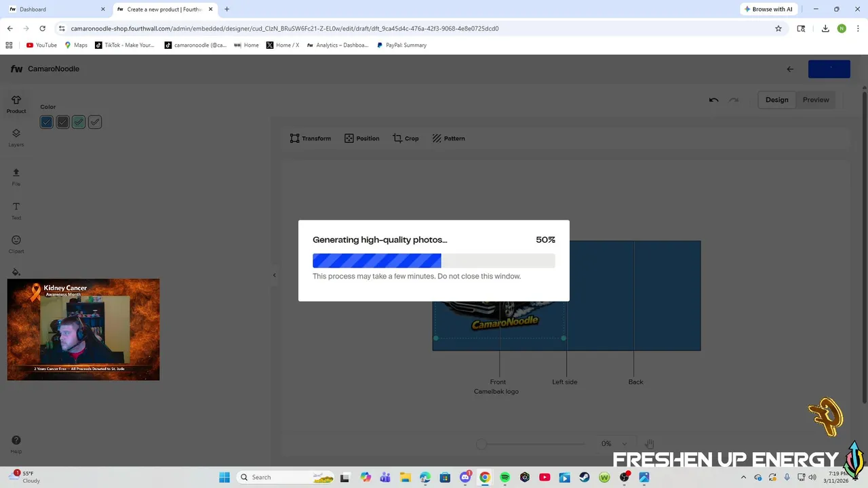Screen dimensions: 868x488
Task: Open Steam from the taskbar
Action: 584,477
